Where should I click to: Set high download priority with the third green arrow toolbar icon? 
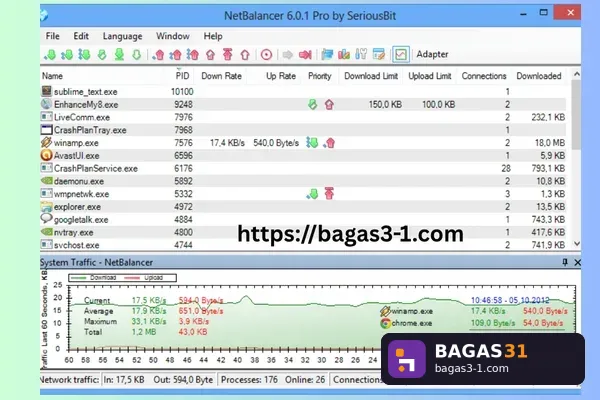(x=84, y=55)
